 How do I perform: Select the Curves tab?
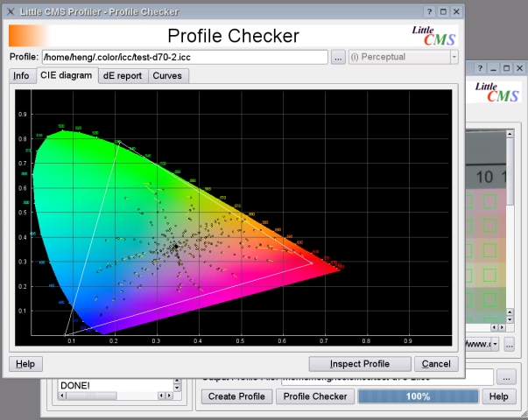(x=167, y=76)
